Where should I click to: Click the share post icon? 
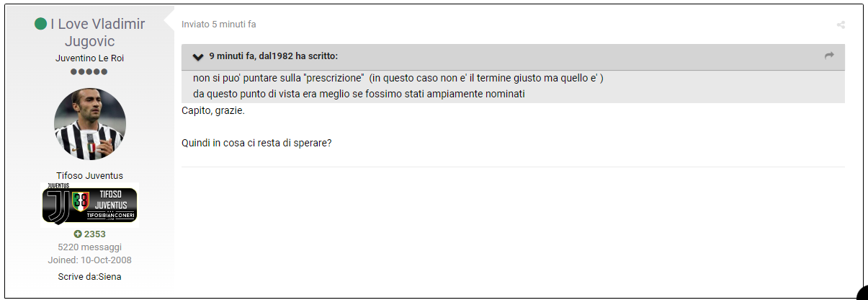click(x=841, y=25)
